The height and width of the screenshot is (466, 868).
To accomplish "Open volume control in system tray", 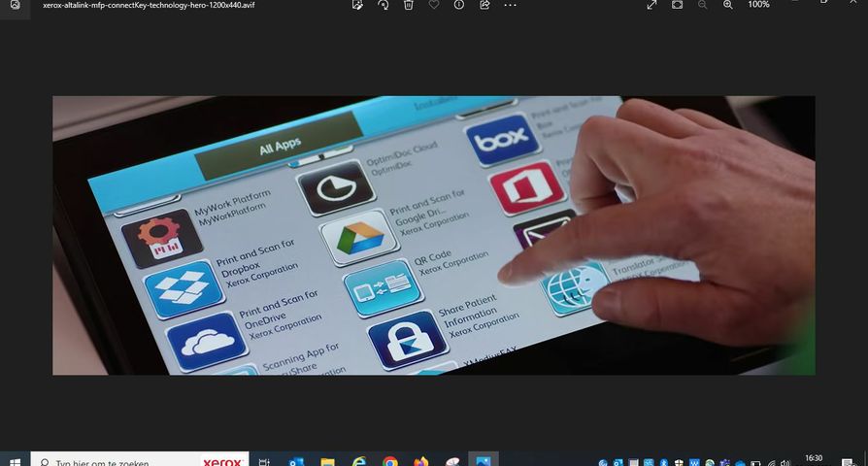I will click(785, 463).
